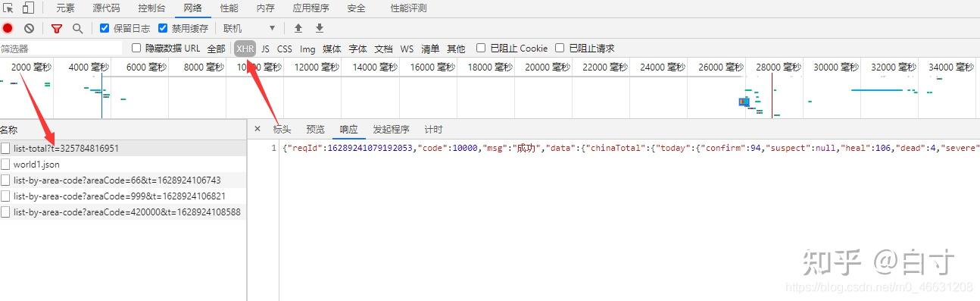Viewport: 980px width, 301px height.
Task: Click the import HAR upload arrow
Action: pyautogui.click(x=298, y=28)
